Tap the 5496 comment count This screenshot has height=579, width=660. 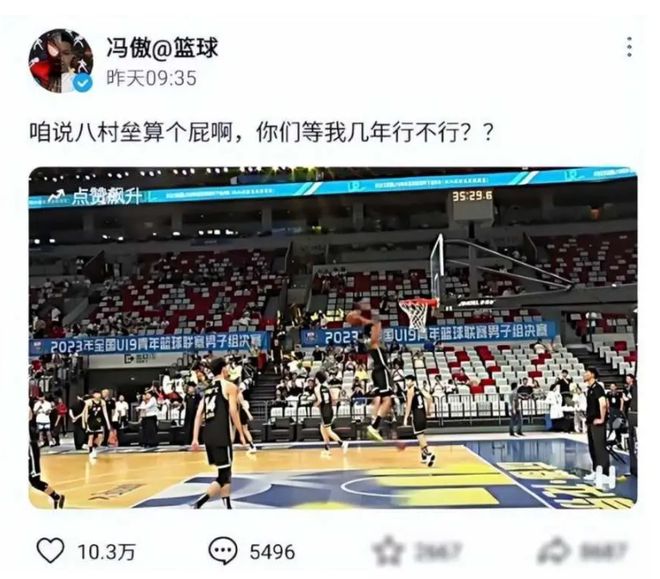tap(272, 552)
